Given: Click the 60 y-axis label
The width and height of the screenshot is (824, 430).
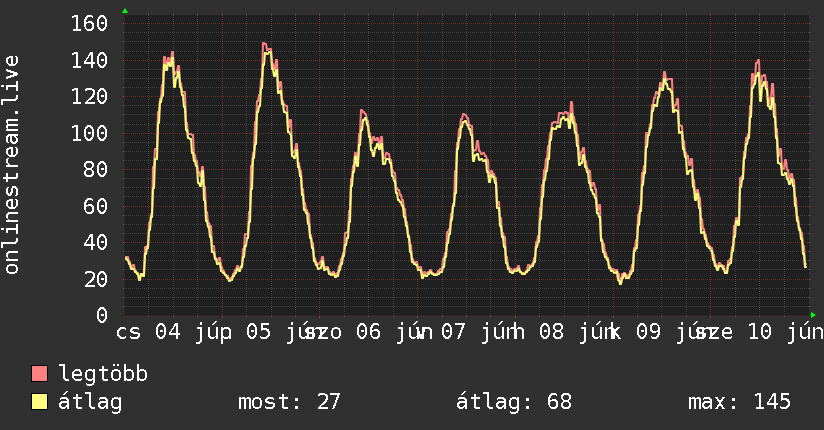Looking at the screenshot, I should pyautogui.click(x=96, y=206).
